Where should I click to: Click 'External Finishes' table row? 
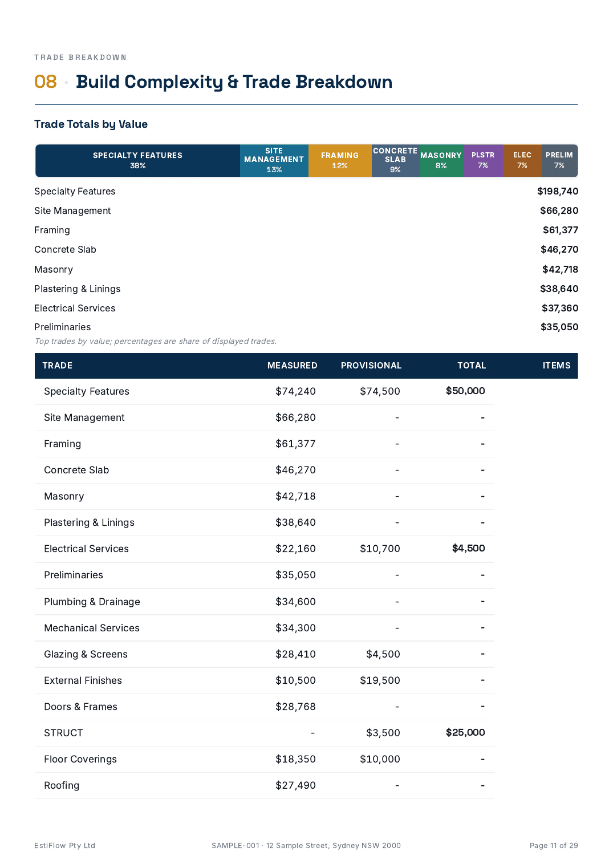click(x=264, y=681)
